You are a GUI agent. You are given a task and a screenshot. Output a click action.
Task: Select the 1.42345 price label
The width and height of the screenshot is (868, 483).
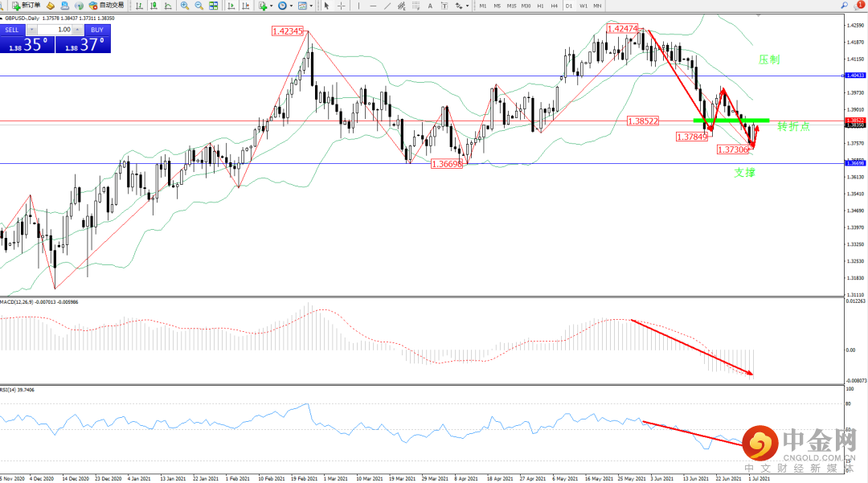[x=287, y=31]
